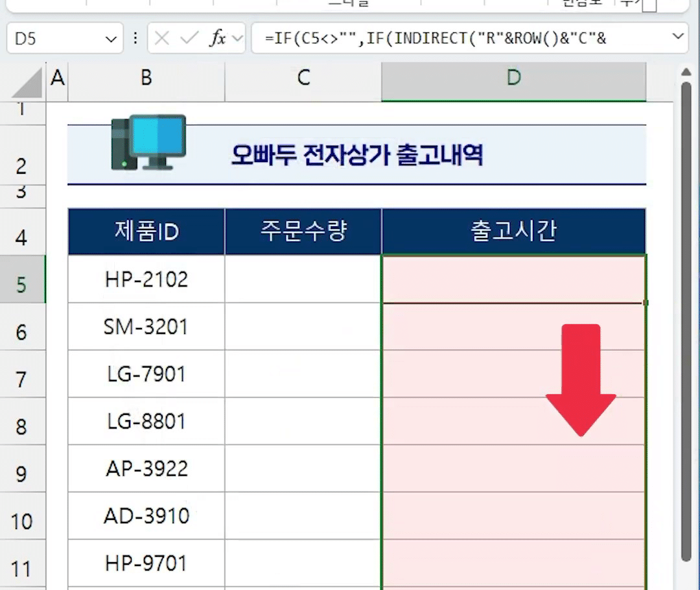The height and width of the screenshot is (590, 700).
Task: Select cell containing HP-9701
Action: pos(146,563)
